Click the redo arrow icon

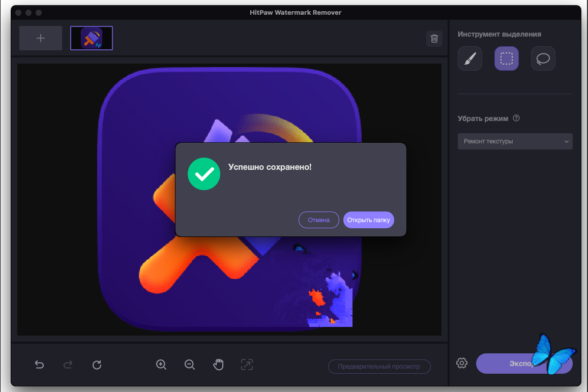[68, 365]
